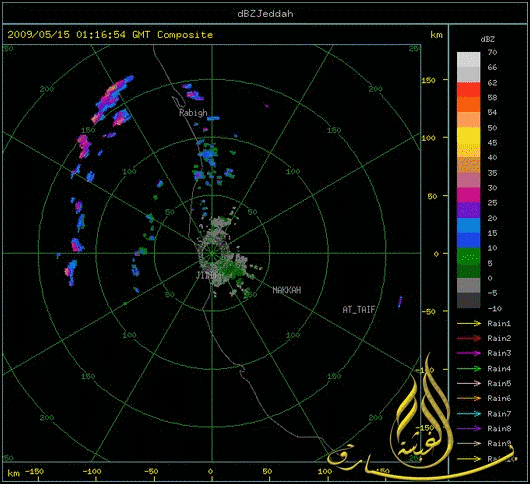Click legend value 35

point(492,173)
